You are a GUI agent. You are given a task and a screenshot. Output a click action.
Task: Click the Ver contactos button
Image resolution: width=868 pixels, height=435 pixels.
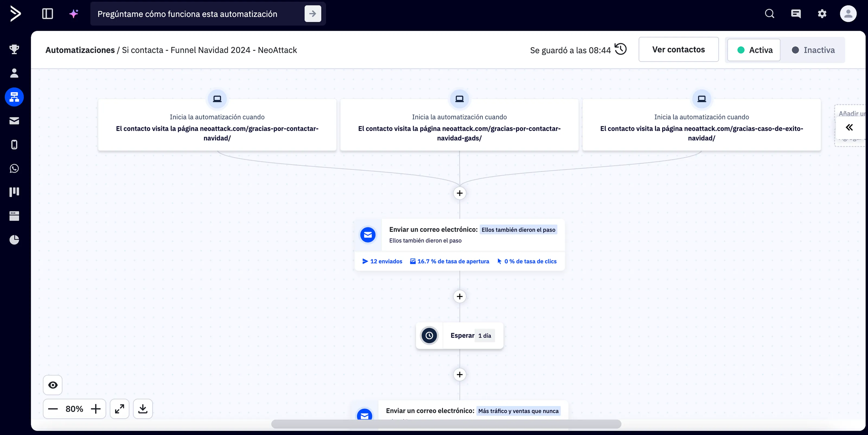pos(678,49)
